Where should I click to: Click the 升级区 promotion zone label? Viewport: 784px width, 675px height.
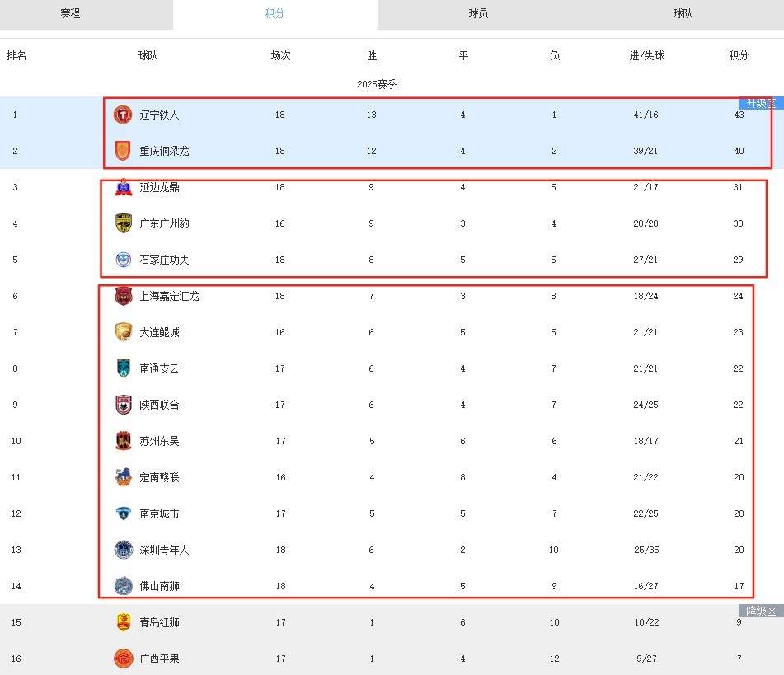pos(761,103)
